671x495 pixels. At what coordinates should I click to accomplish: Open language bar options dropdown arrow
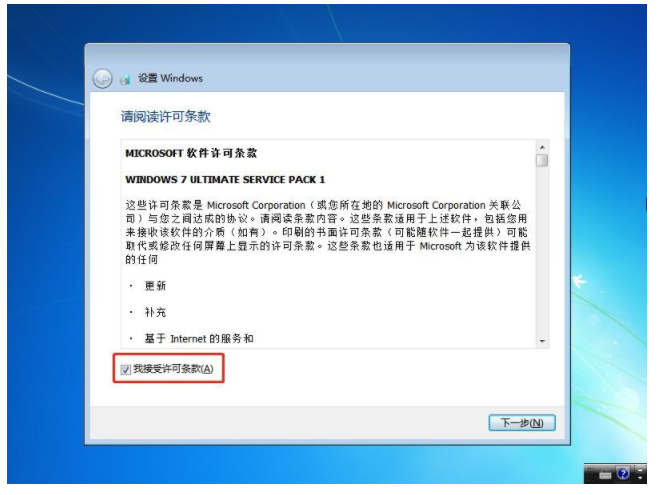640,478
